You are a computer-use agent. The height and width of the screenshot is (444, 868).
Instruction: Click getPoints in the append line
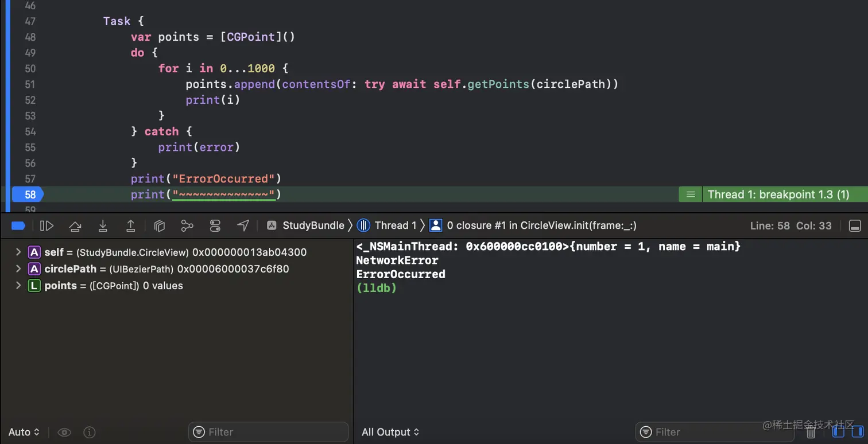[498, 84]
